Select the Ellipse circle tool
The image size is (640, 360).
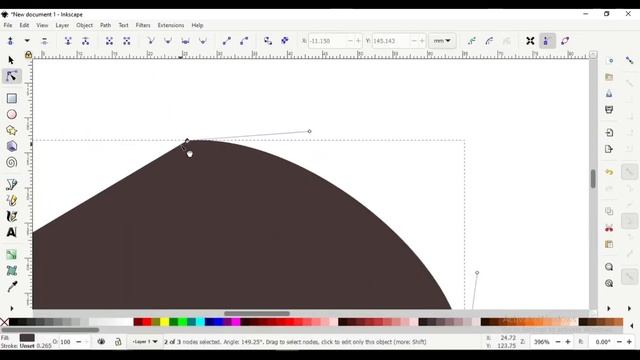[11, 114]
